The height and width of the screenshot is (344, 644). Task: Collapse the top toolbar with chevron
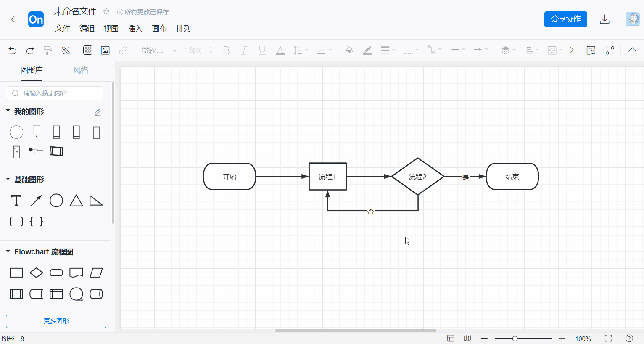click(x=632, y=50)
